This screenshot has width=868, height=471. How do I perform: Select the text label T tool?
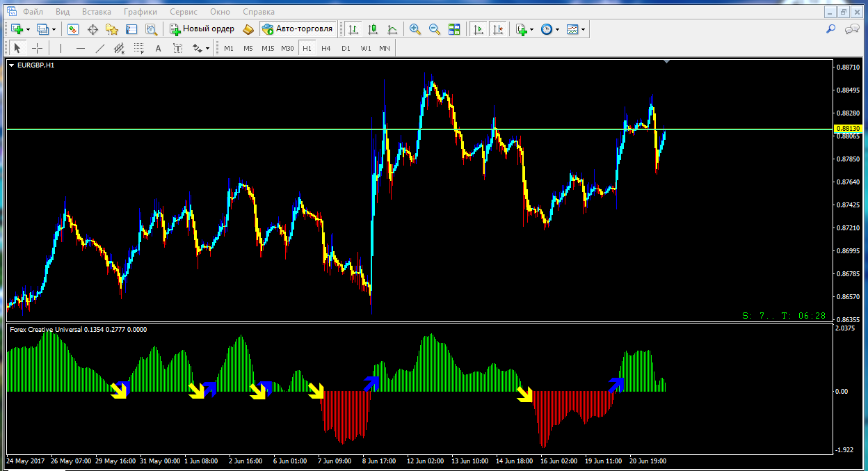[x=177, y=48]
